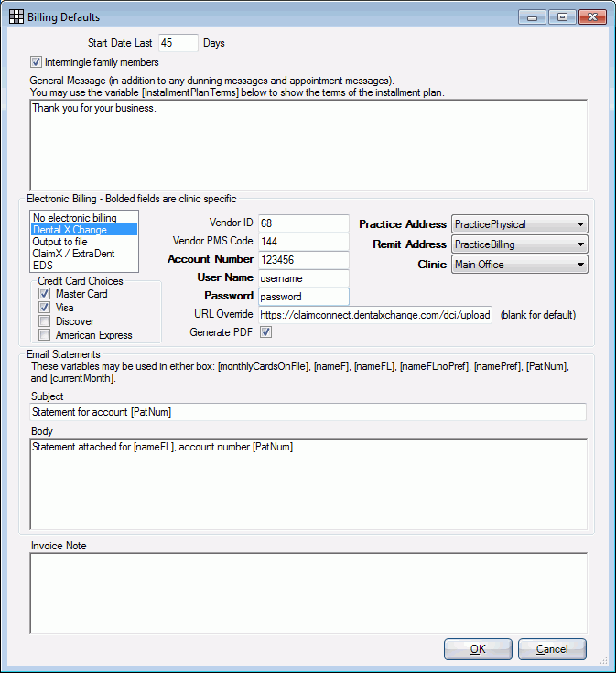Click the email Subject field
Image resolution: width=616 pixels, height=673 pixels.
pos(308,412)
